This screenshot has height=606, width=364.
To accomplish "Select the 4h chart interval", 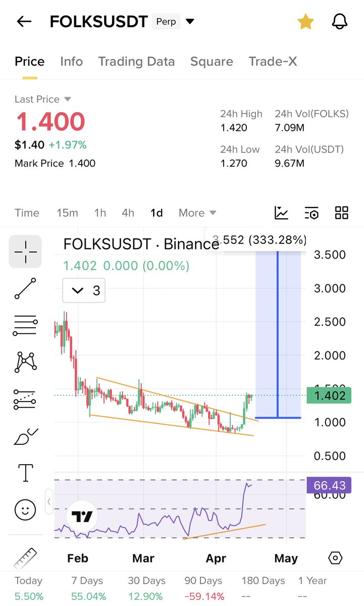I will tap(128, 213).
